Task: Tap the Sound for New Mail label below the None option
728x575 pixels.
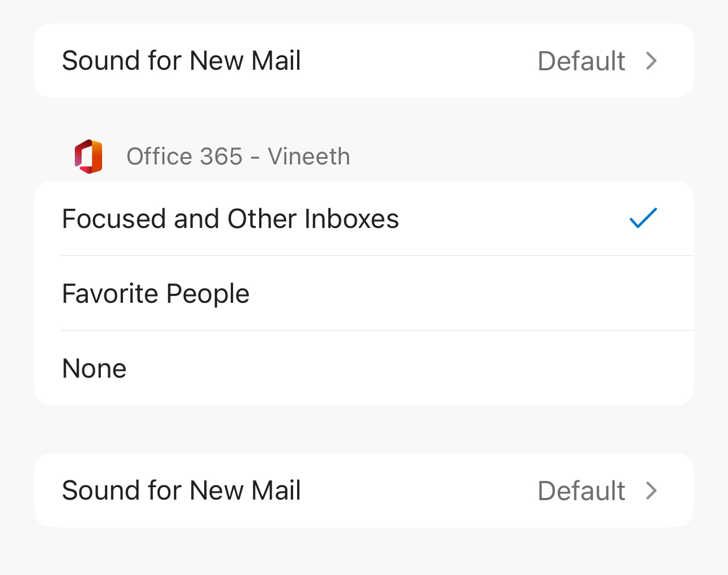Action: tap(181, 491)
